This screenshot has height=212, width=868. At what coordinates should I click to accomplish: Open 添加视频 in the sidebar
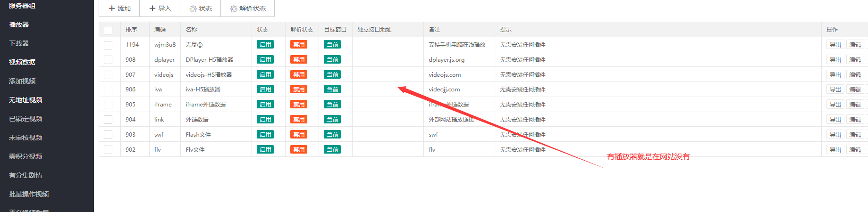point(22,81)
